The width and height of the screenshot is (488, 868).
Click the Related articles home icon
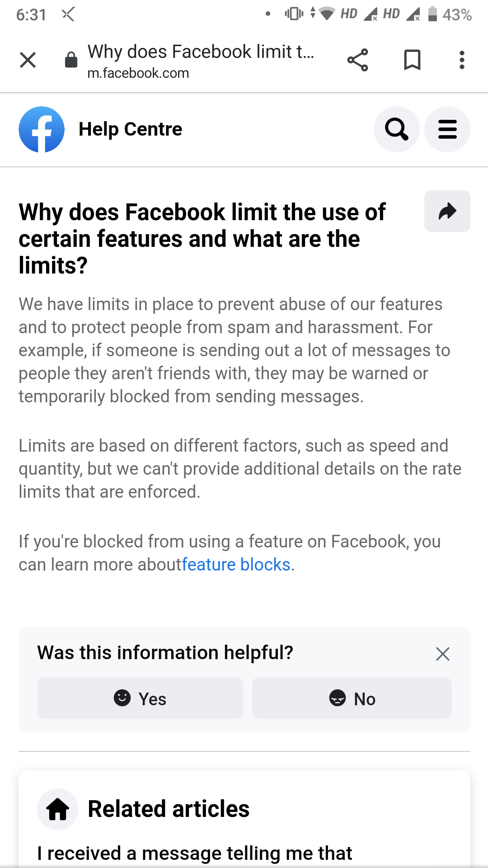[58, 809]
